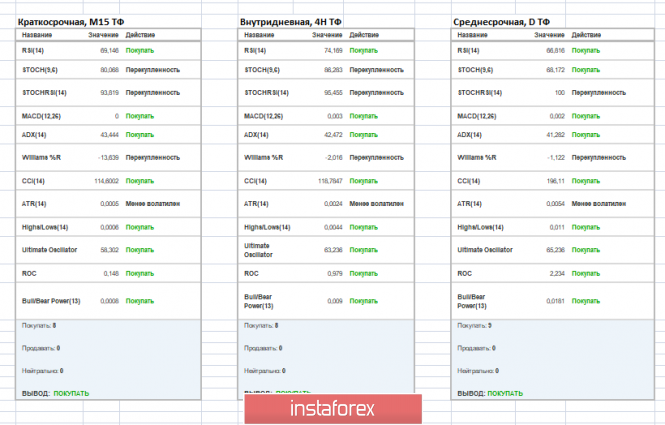
Task: Click ATR(14) value 0,0005
Action: pos(109,204)
